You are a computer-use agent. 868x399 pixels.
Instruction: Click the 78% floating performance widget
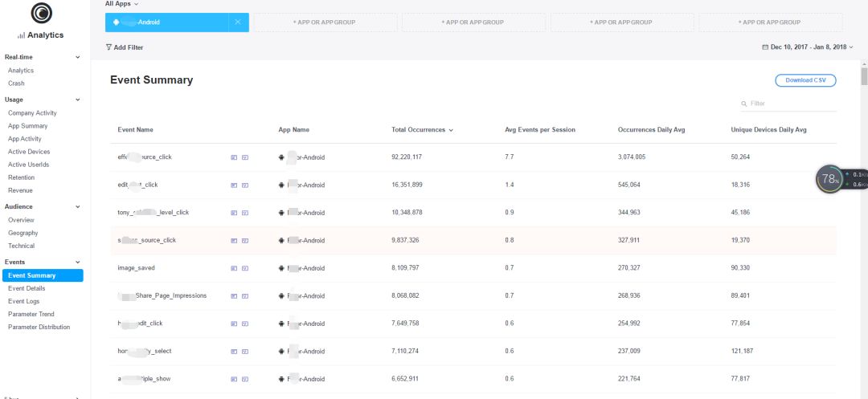coord(830,179)
